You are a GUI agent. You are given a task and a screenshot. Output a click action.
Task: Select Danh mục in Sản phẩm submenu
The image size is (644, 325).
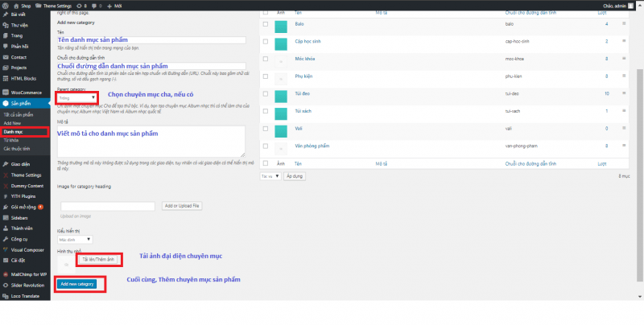[12, 131]
